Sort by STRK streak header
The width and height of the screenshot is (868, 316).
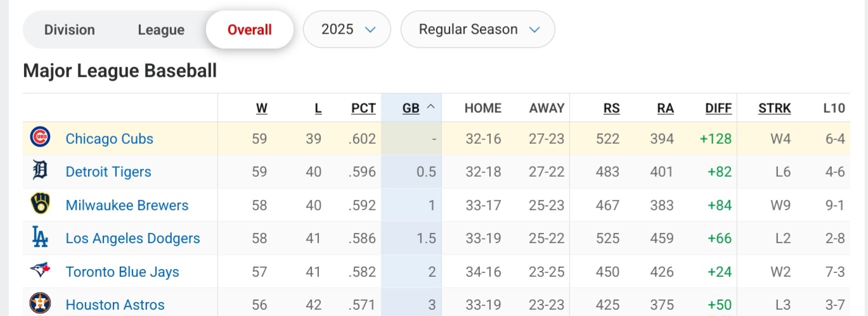point(774,108)
